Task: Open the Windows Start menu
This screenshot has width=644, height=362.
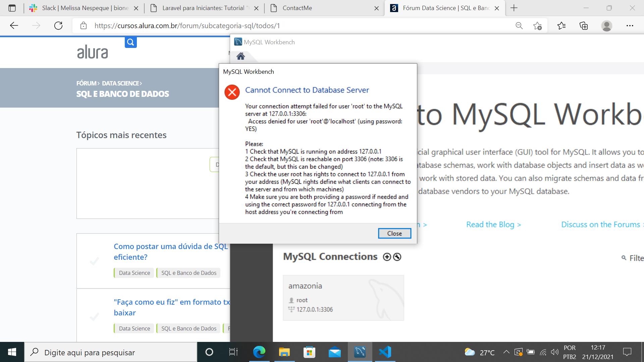Action: pyautogui.click(x=12, y=352)
